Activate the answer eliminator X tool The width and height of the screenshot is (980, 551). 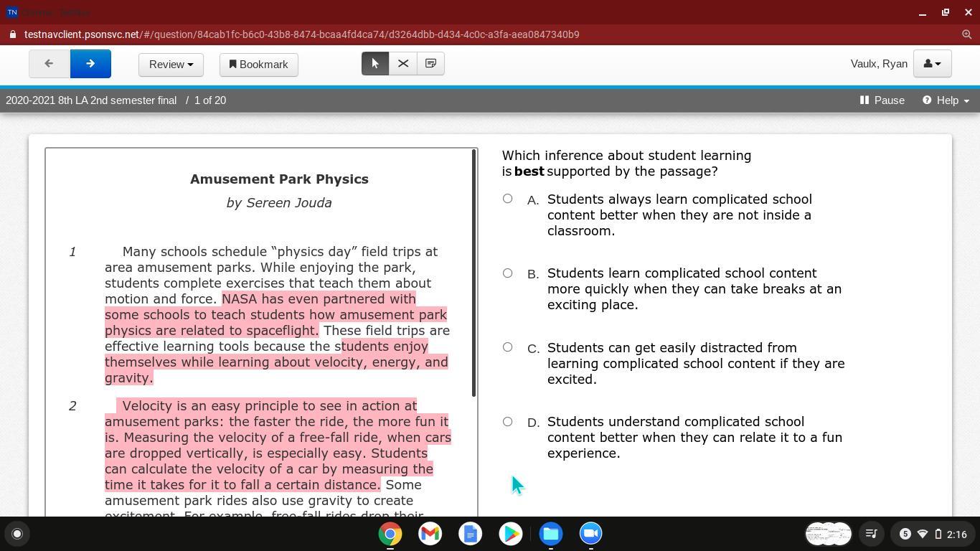click(403, 64)
